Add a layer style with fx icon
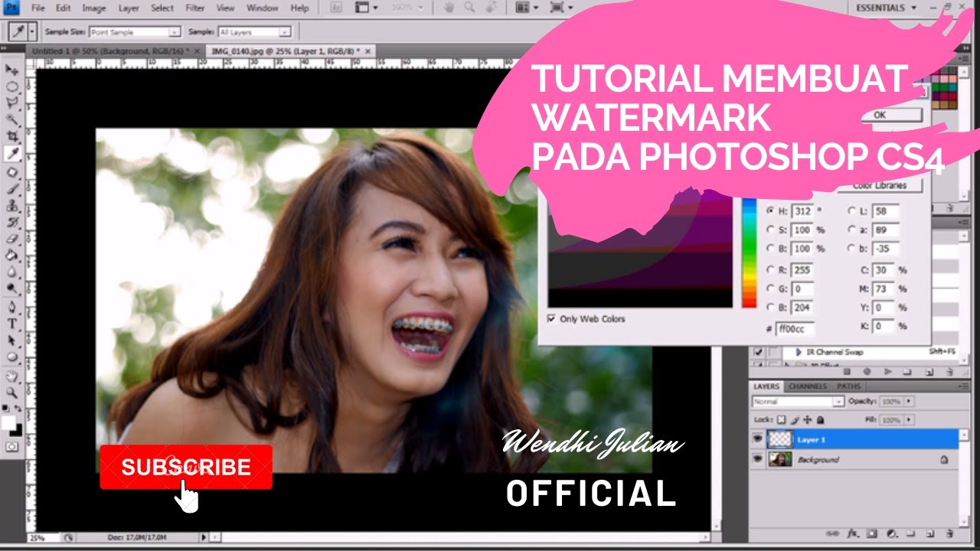 click(x=853, y=533)
